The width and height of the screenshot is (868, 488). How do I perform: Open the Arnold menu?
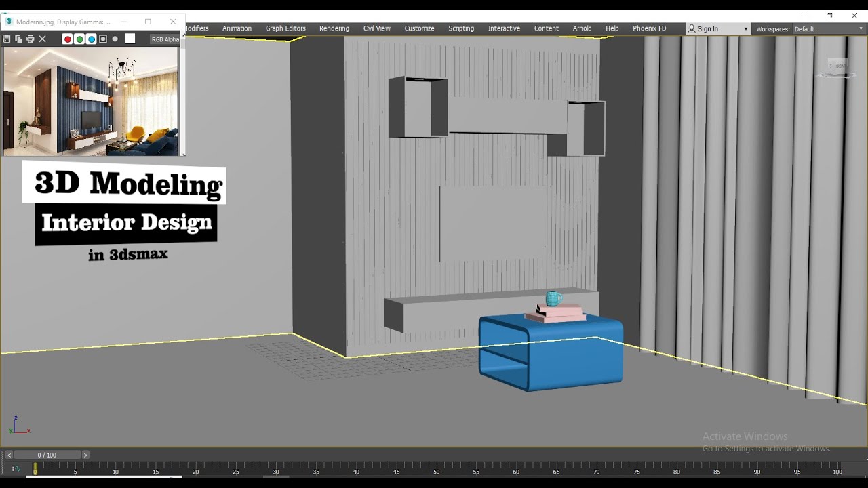pos(582,28)
